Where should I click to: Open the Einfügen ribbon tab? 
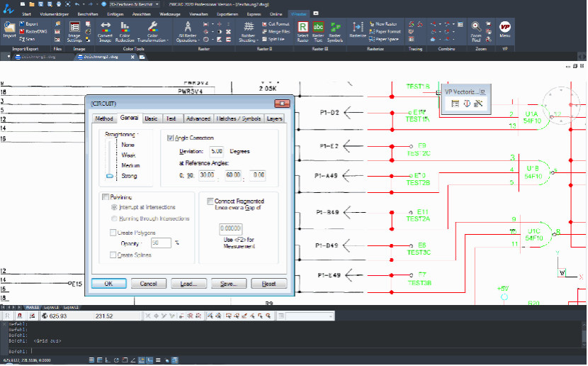pos(115,14)
